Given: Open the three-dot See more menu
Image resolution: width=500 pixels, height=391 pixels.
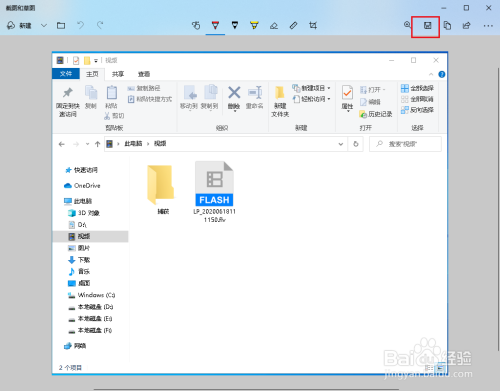Looking at the screenshot, I should 488,26.
